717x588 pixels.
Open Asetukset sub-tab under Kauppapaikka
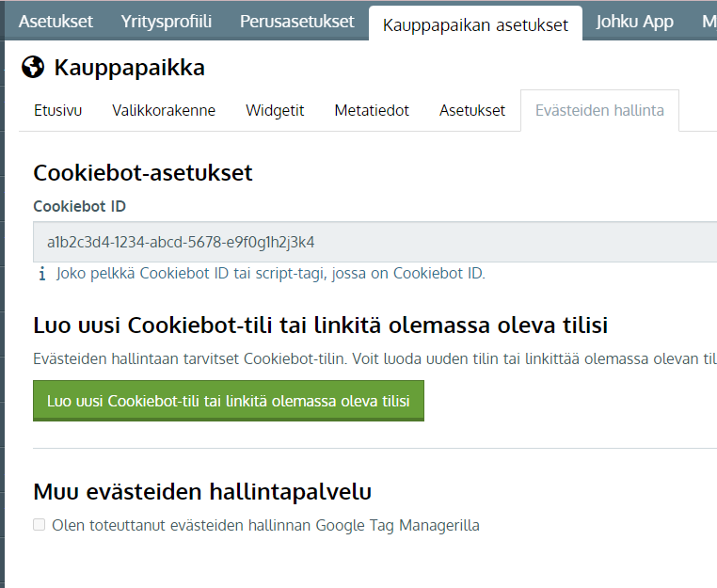coord(472,111)
